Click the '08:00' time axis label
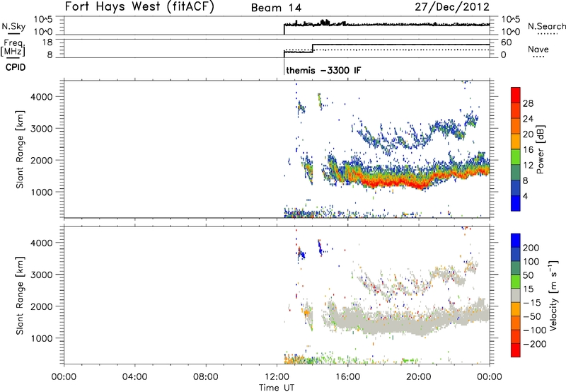The width and height of the screenshot is (566, 392). [206, 377]
